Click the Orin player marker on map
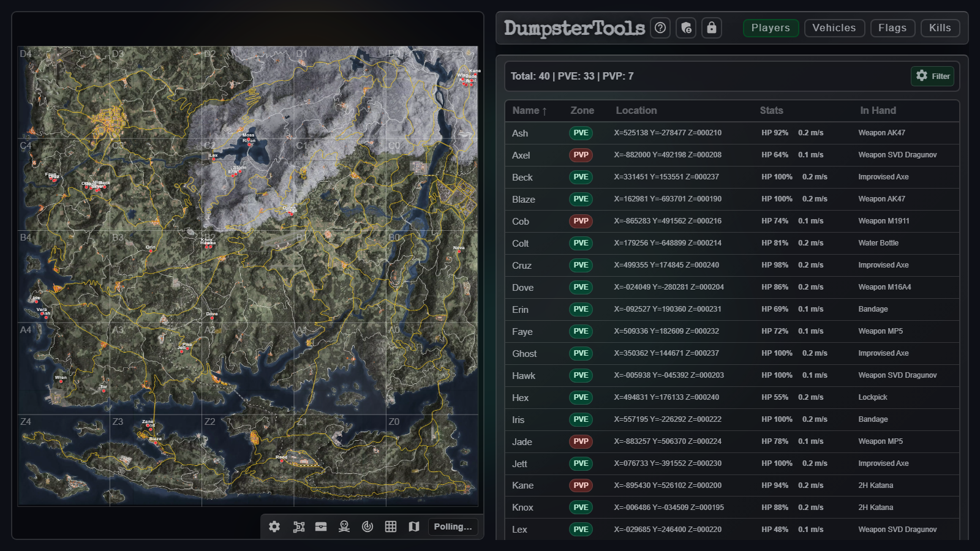980x551 pixels. (x=150, y=251)
